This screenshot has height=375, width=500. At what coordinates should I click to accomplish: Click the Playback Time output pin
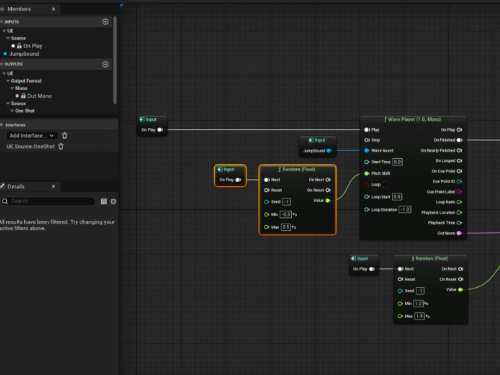(459, 223)
